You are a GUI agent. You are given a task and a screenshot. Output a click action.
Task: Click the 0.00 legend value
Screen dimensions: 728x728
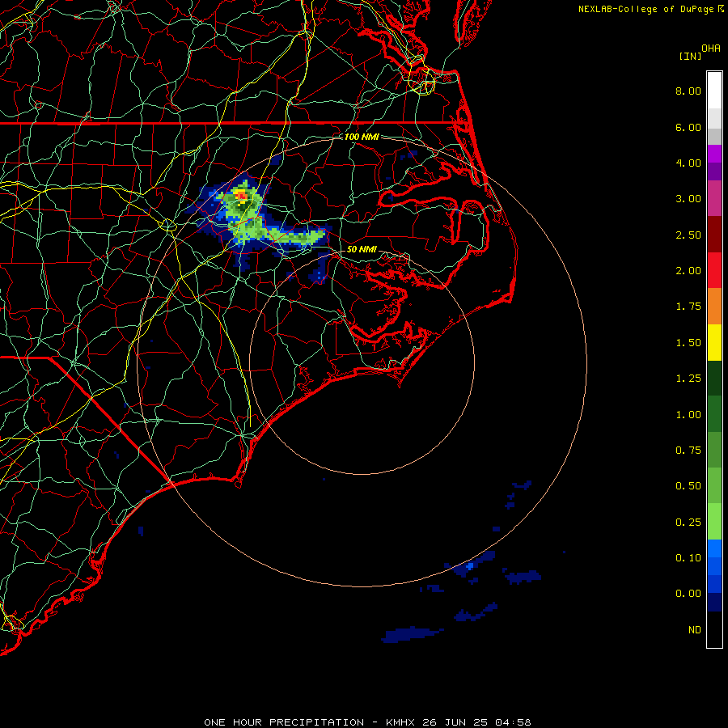[x=688, y=594]
